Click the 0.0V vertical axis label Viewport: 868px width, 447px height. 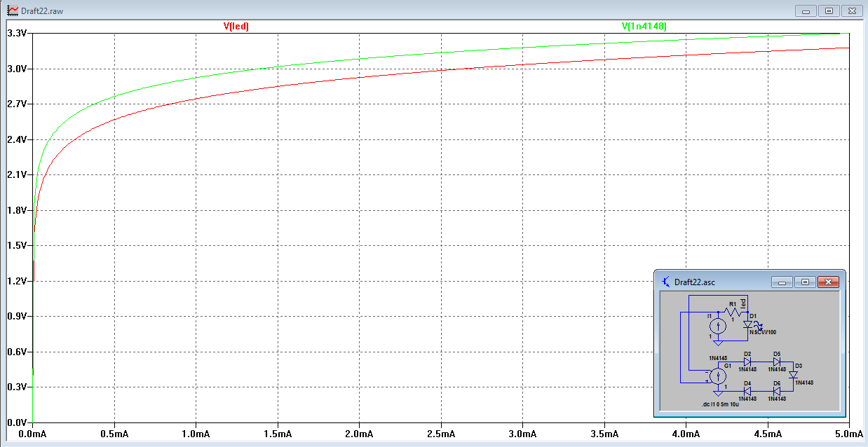[x=16, y=422]
